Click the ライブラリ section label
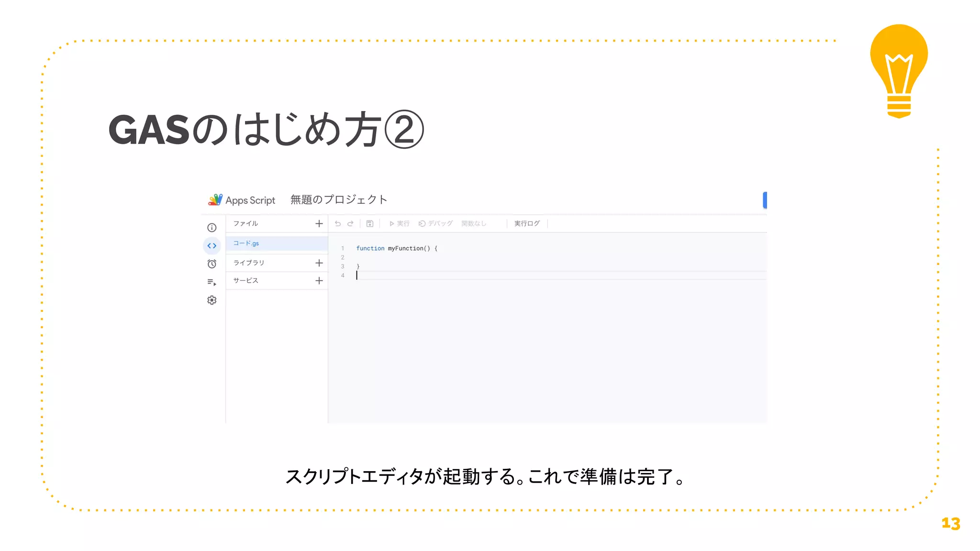Screen dimensions: 980x551 (x=249, y=263)
